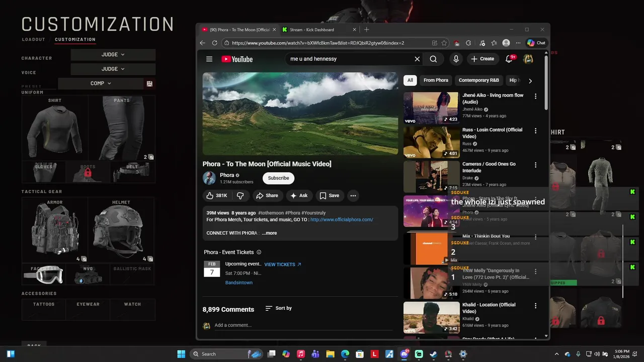Screen dimensions: 644x362
Task: Expand the description with ...more
Action: pos(269,233)
